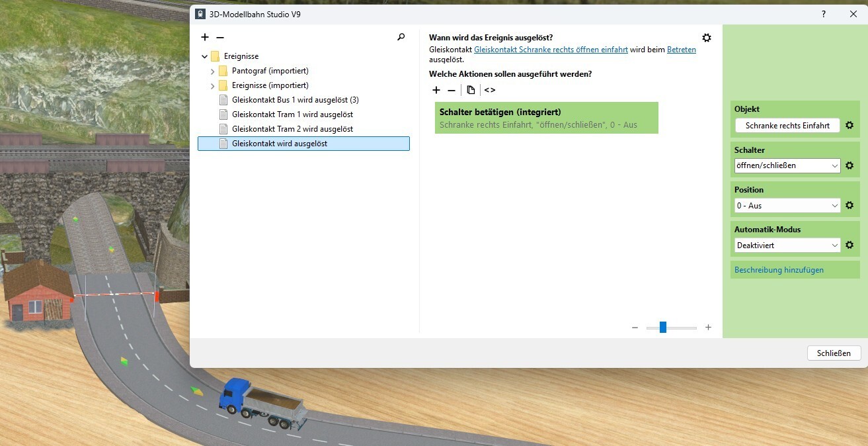Click the Betreten trigger link
This screenshot has height=446, width=868.
point(682,50)
